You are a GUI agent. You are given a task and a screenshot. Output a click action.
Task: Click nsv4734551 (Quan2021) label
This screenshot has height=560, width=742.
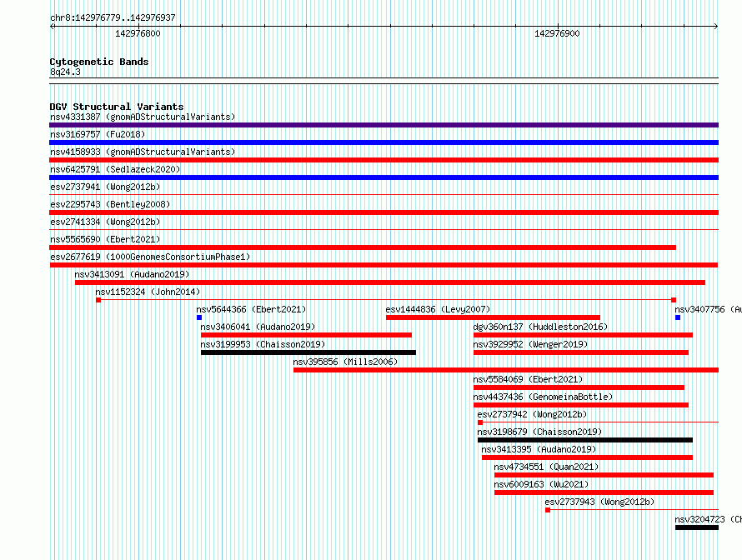pos(547,467)
